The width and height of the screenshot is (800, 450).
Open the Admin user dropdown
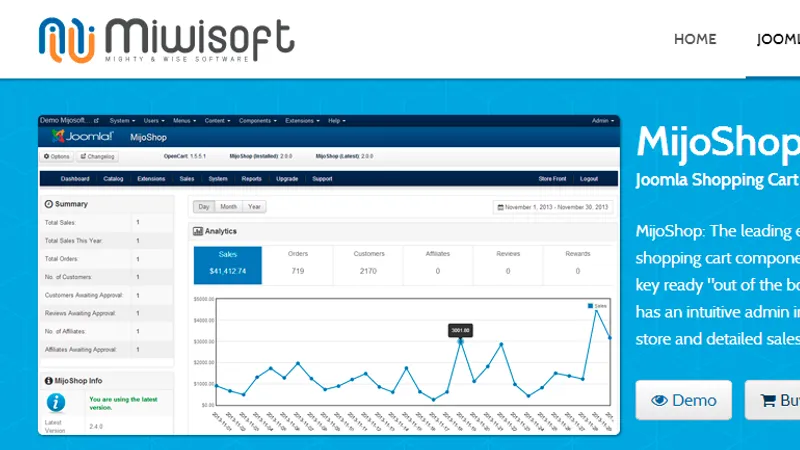coord(603,121)
